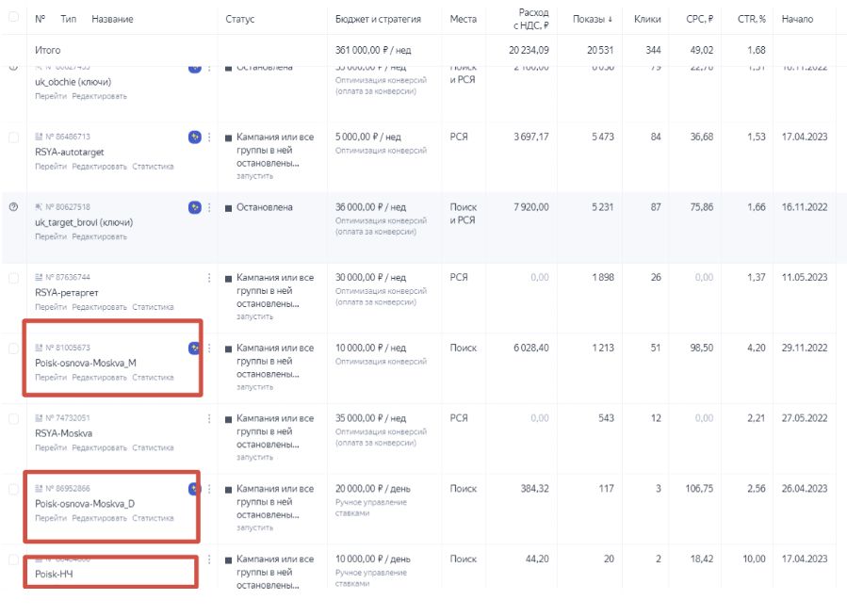Click blue badge icon on RSYA-autotarget row
Viewport: 847px width, 616px height.
click(x=194, y=137)
